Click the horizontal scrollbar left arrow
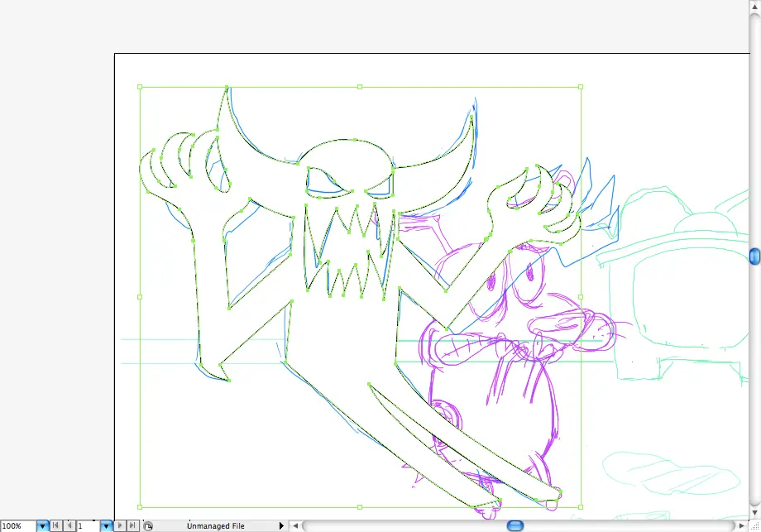The height and width of the screenshot is (532, 761). (x=295, y=525)
